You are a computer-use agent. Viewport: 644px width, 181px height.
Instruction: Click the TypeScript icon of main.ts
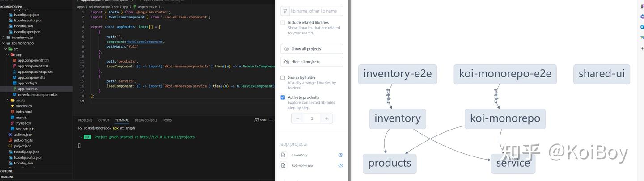click(x=13, y=118)
